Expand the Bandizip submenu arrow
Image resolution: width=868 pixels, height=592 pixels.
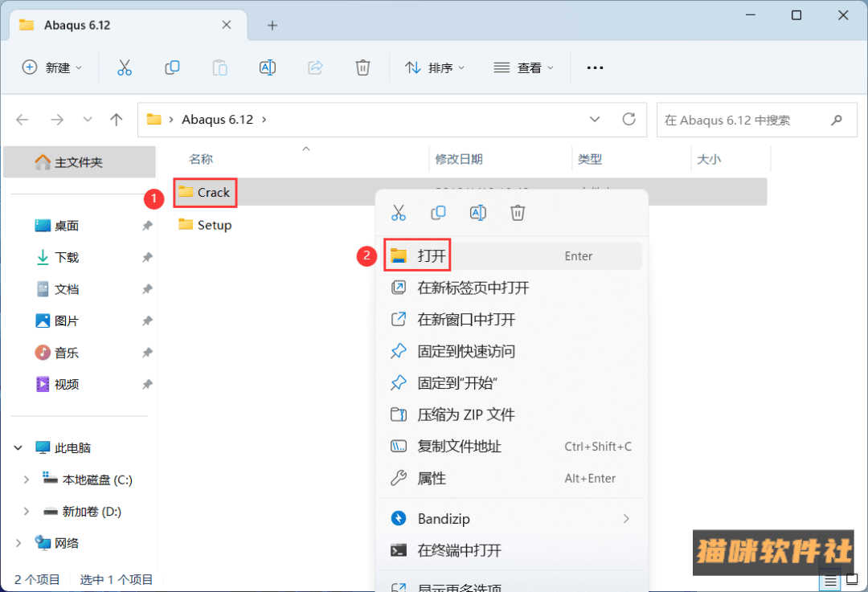point(626,518)
